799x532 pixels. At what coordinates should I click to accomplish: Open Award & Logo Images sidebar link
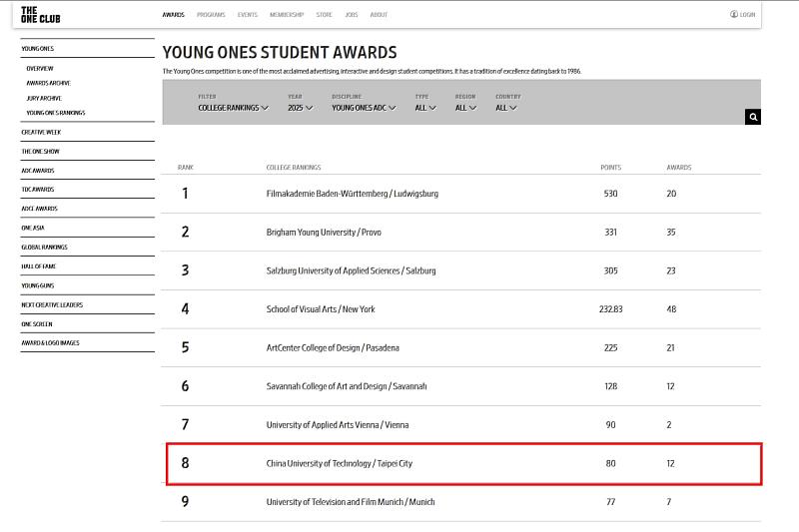click(x=51, y=343)
